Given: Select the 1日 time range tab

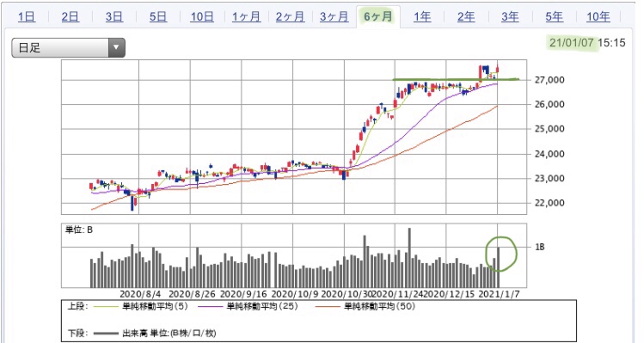Looking at the screenshot, I should coord(27,17).
